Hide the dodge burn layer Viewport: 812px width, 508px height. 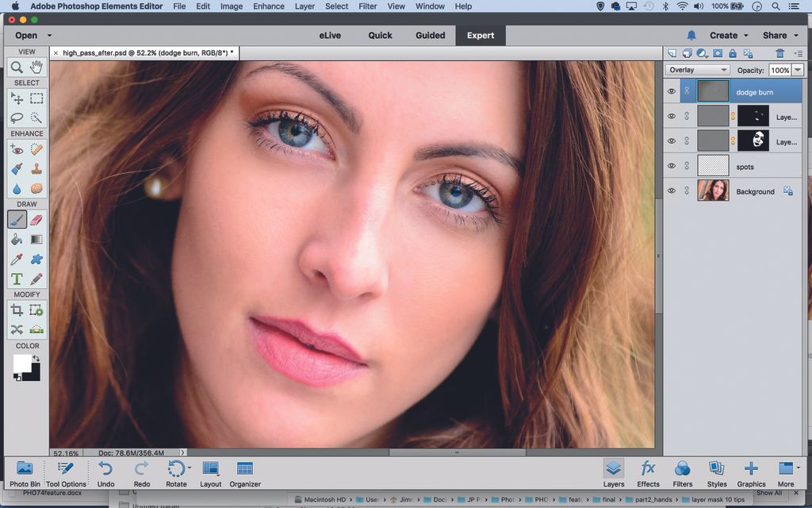[x=672, y=92]
